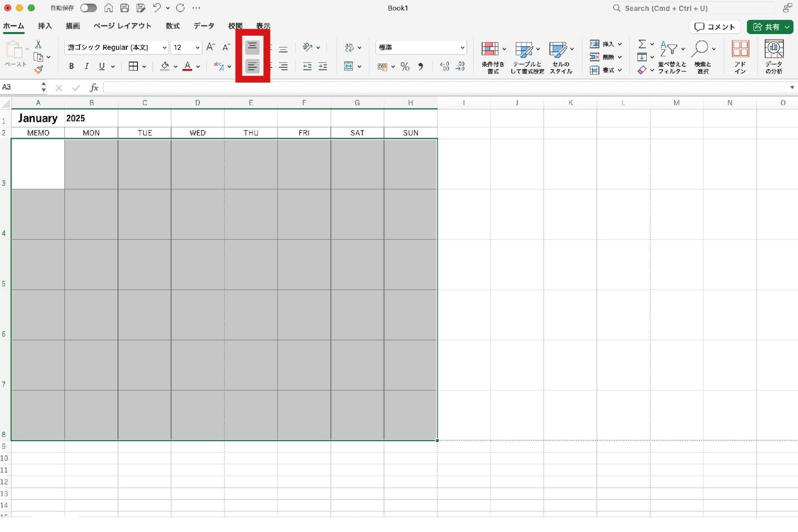Click the align left icon
Viewport: 798px width, 532px height.
[x=252, y=66]
